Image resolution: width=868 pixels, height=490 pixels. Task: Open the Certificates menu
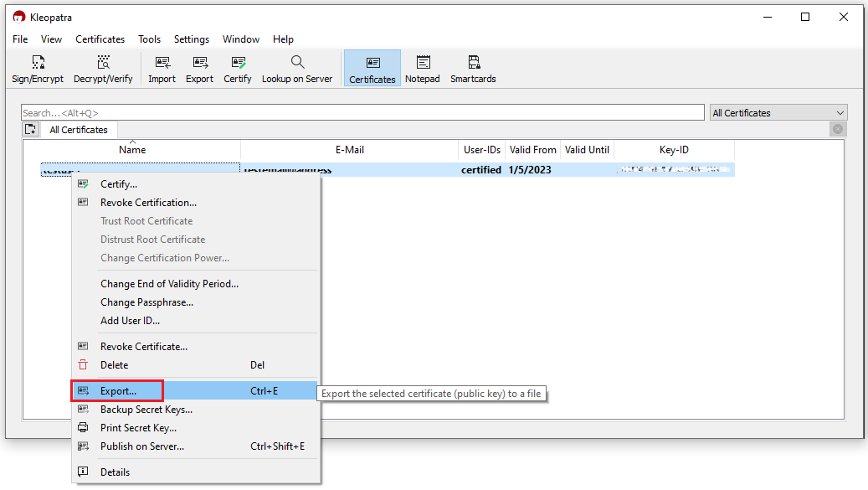click(x=100, y=39)
